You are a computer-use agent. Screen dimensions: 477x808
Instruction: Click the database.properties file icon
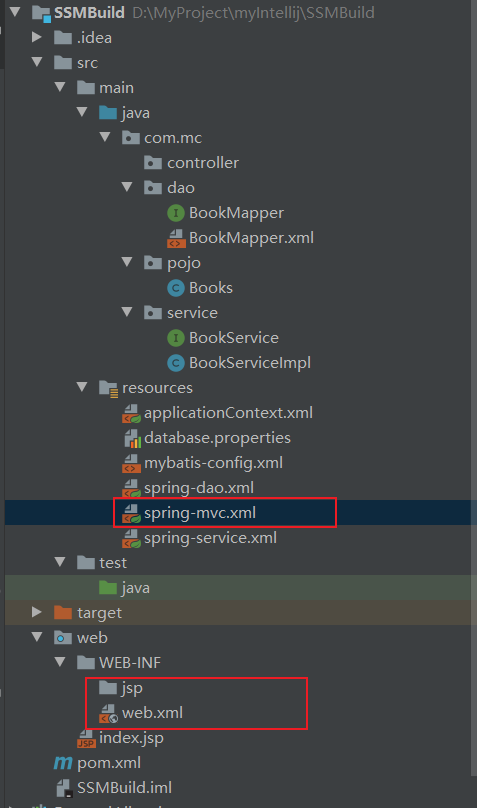132,438
